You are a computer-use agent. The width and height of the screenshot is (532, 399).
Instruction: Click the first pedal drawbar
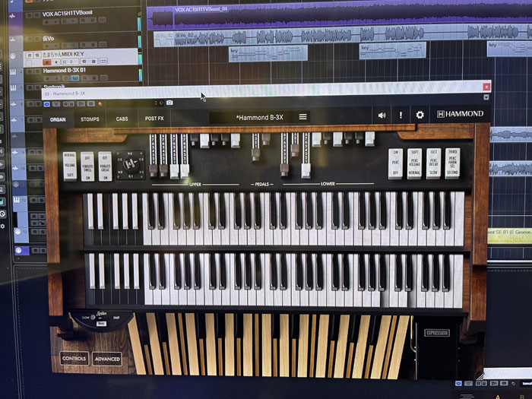pos(255,154)
